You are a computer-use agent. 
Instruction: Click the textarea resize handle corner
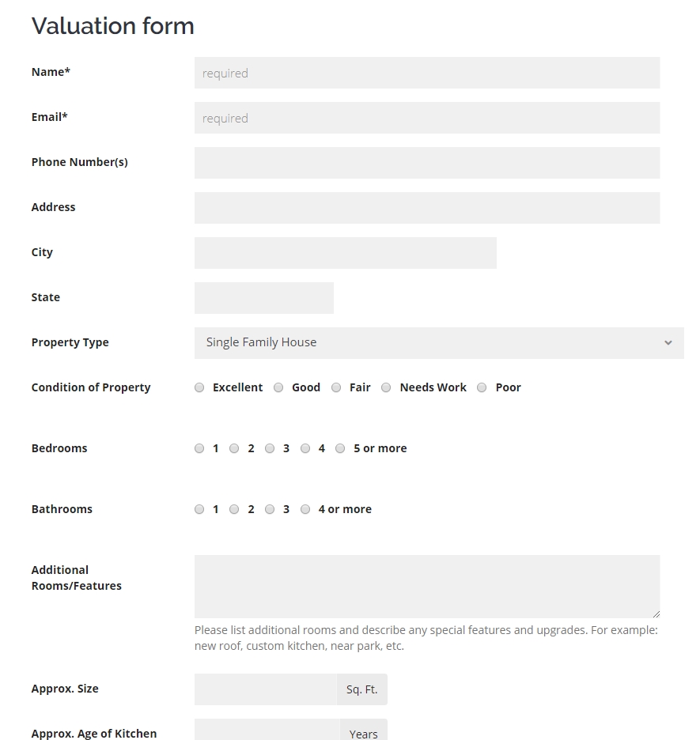656,614
